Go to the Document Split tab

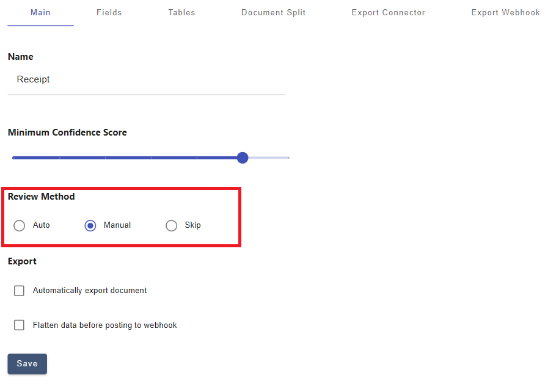coord(273,12)
